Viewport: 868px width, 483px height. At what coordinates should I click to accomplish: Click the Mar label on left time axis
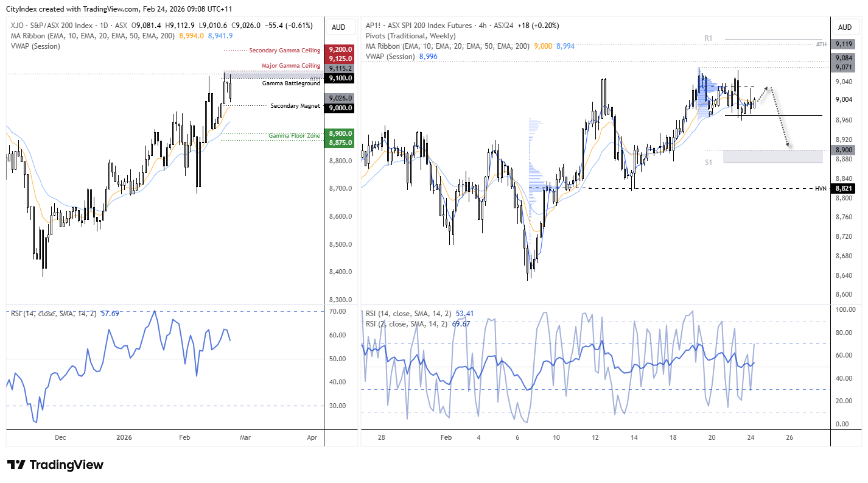point(245,437)
